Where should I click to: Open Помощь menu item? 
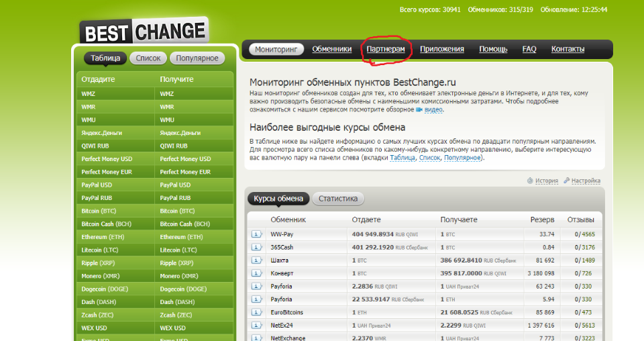coord(493,49)
